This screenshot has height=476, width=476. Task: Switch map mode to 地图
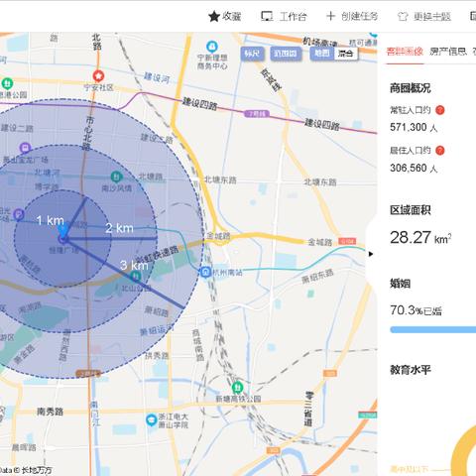[321, 54]
